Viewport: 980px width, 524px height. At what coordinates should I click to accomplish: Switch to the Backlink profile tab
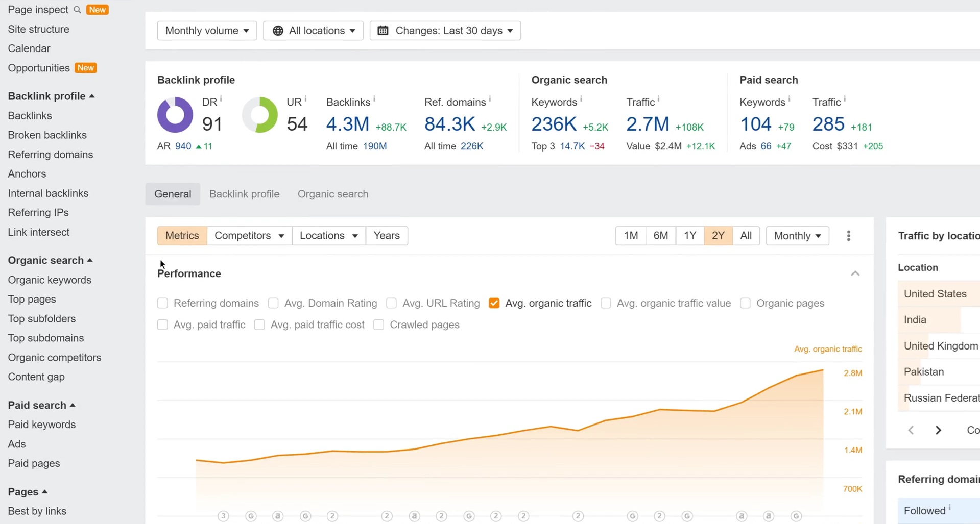pyautogui.click(x=245, y=194)
